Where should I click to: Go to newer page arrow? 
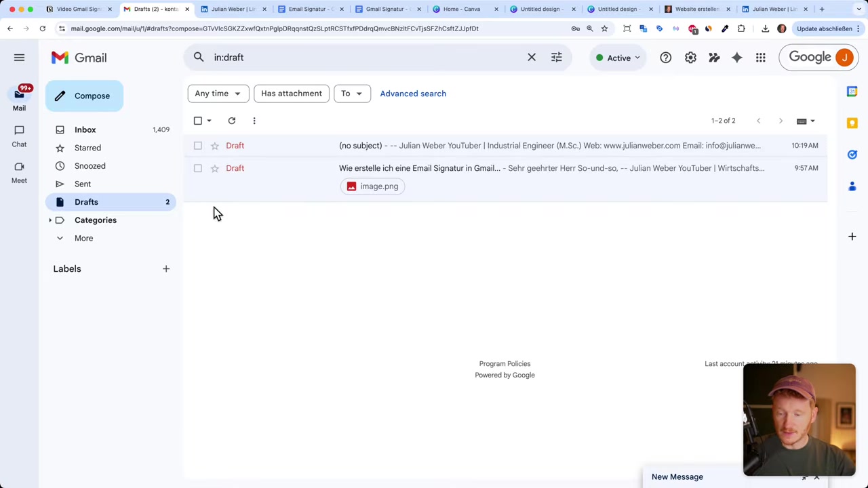[758, 121]
